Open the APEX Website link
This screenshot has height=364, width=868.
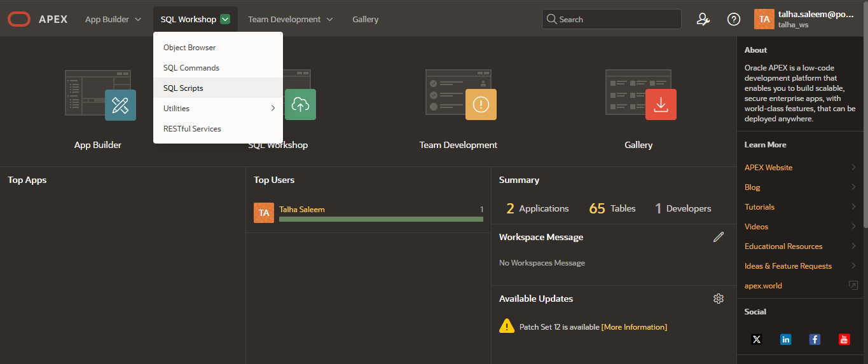pos(768,167)
